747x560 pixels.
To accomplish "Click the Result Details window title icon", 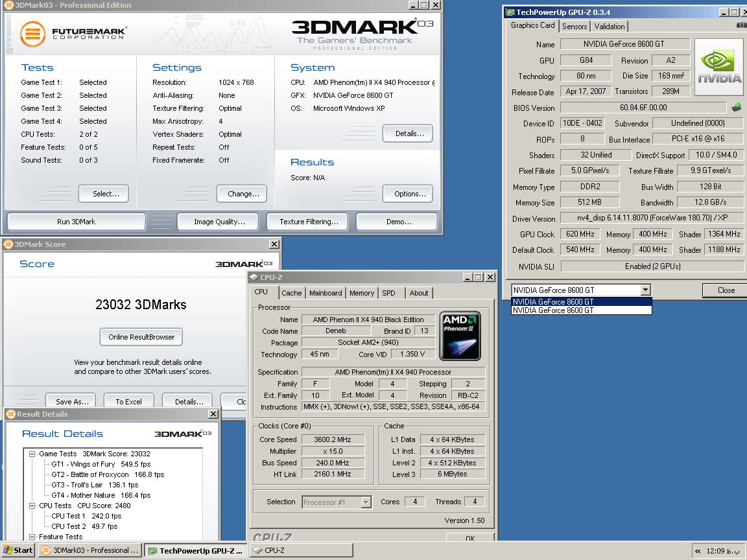I will (x=11, y=414).
